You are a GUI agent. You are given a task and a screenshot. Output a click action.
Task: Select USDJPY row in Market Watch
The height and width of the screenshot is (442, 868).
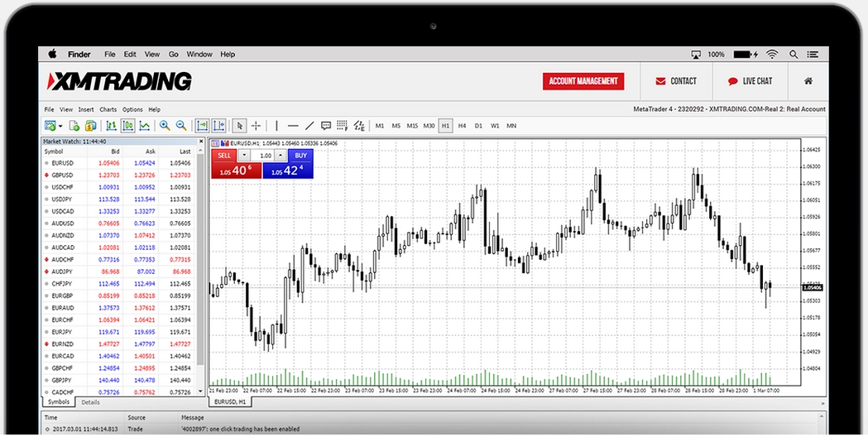[x=118, y=199]
